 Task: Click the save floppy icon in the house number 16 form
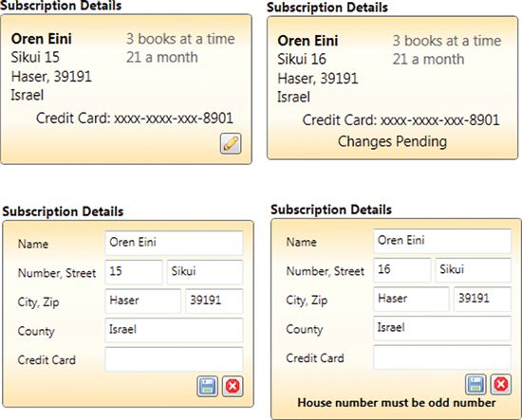coord(475,384)
